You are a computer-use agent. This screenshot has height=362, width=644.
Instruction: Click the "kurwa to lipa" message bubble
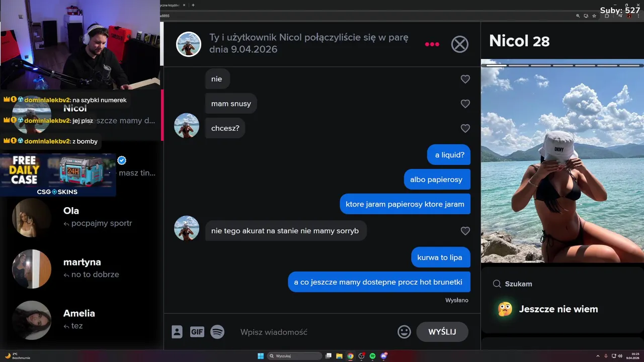click(x=440, y=257)
